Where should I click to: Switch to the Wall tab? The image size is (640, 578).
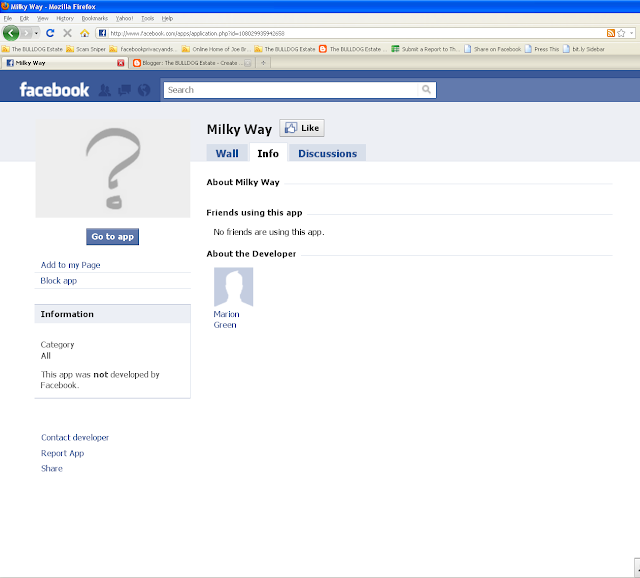coord(227,153)
